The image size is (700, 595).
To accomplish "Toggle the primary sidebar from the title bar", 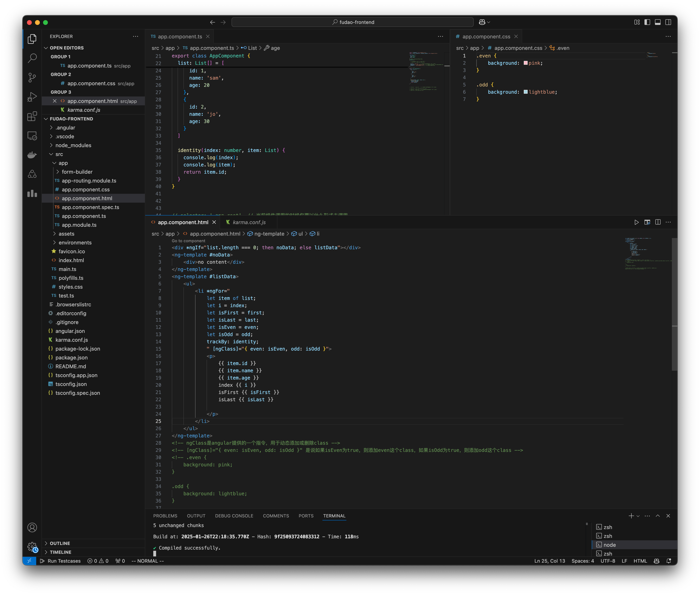I will click(647, 22).
